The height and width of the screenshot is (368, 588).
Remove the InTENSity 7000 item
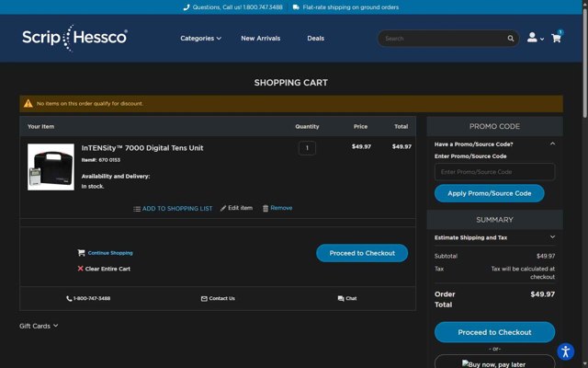pos(281,208)
